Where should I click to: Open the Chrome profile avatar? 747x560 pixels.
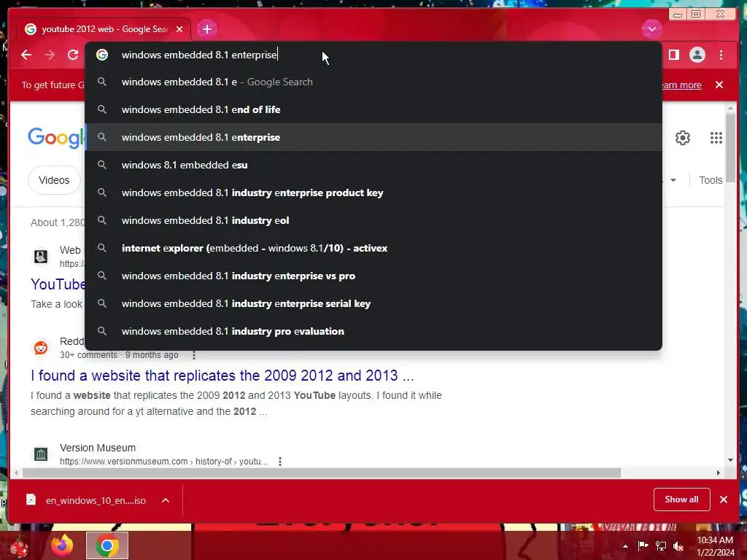click(x=697, y=55)
